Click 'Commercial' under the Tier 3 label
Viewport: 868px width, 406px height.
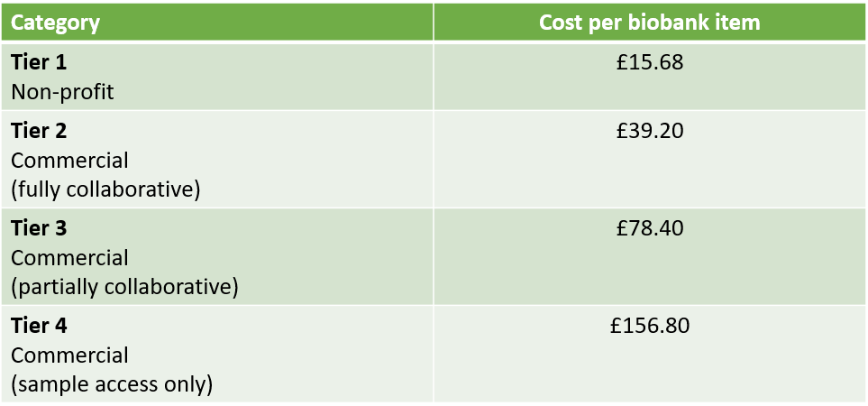click(69, 258)
